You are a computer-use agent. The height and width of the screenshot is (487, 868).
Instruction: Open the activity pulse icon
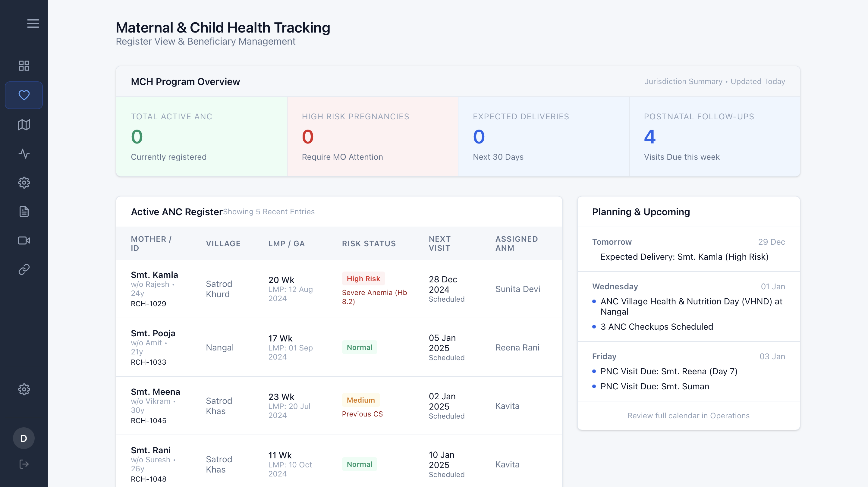click(x=24, y=154)
